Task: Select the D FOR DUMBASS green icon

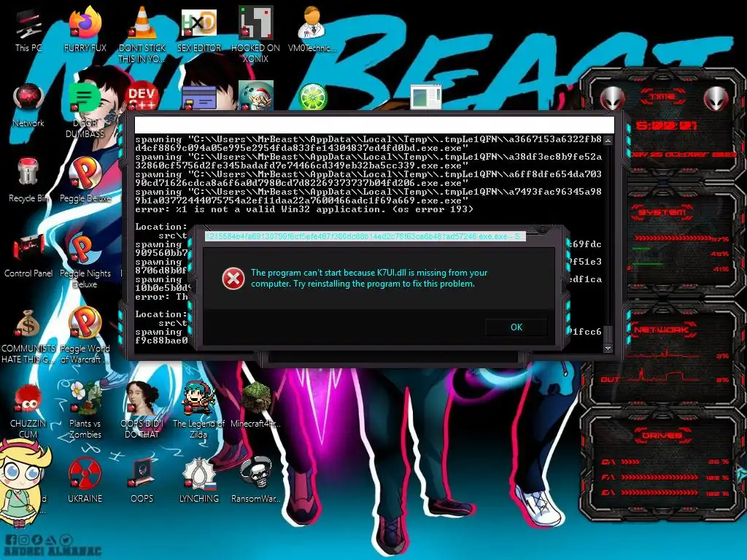Action: (x=85, y=109)
